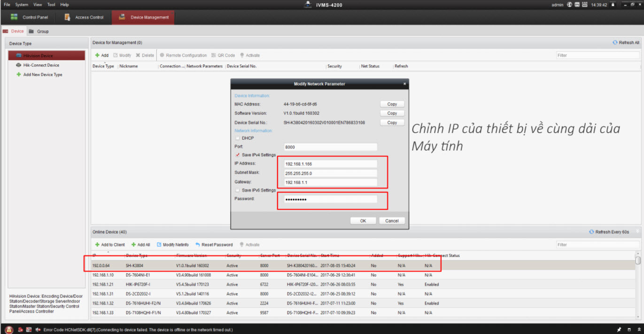Select Hik-Connect Device in device type list

(x=41, y=65)
